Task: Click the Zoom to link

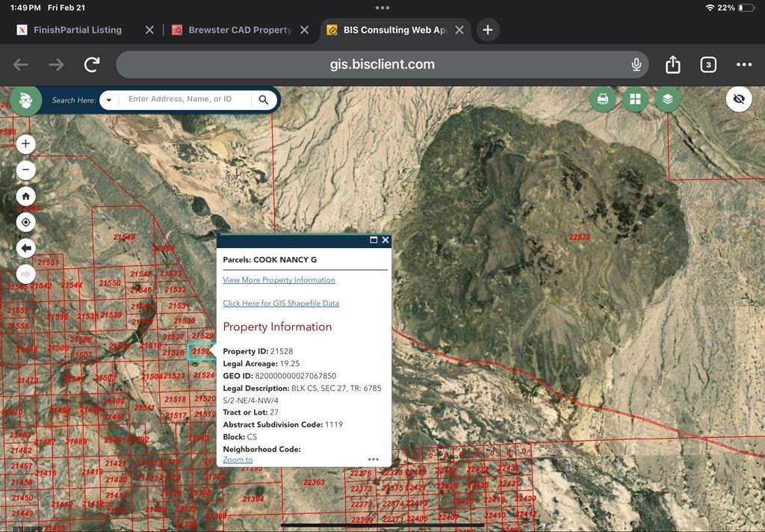Action: 238,460
